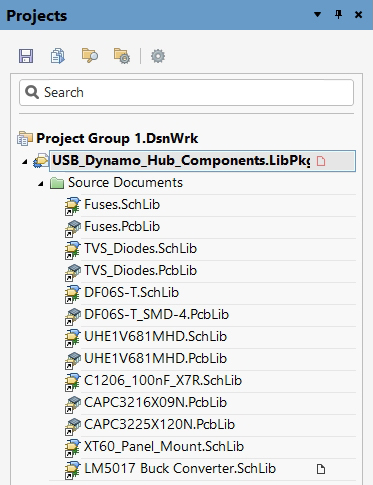The width and height of the screenshot is (373, 485).
Task: Open UHE1V681MHD.PcbLib
Action: click(156, 359)
